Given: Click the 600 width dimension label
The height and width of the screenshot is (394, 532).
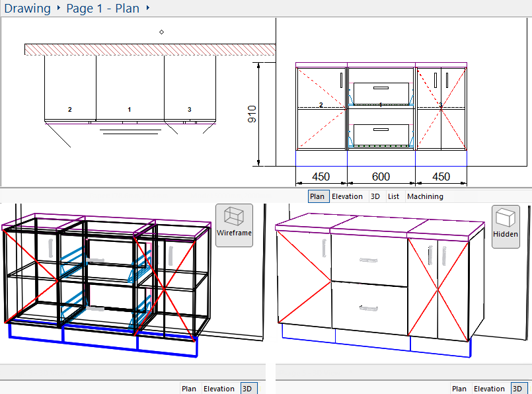Looking at the screenshot, I should pyautogui.click(x=381, y=177).
